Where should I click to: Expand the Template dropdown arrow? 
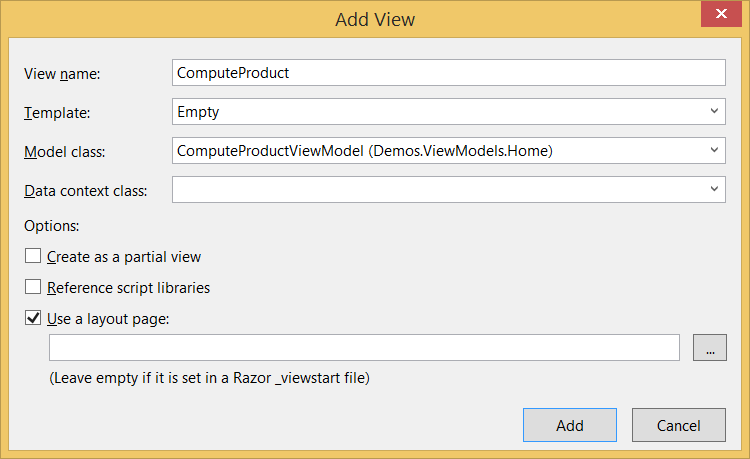714,112
